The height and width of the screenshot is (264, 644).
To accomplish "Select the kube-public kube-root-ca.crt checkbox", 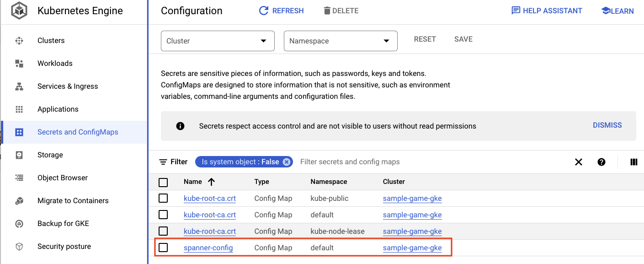I will (163, 199).
